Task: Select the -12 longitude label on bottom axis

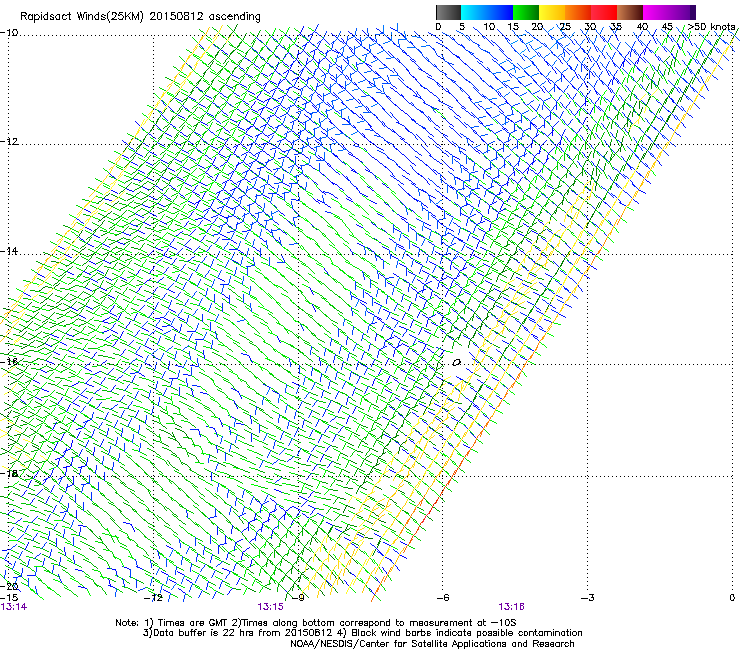Action: (x=154, y=598)
